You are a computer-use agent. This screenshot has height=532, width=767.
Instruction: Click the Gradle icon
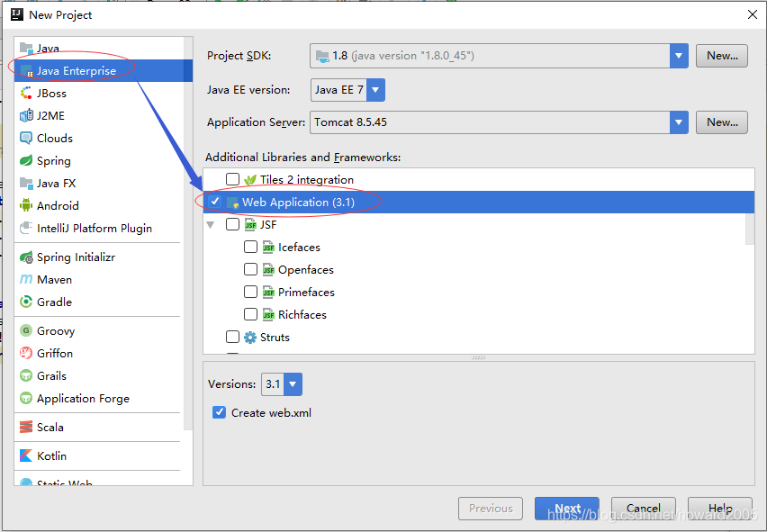click(26, 302)
